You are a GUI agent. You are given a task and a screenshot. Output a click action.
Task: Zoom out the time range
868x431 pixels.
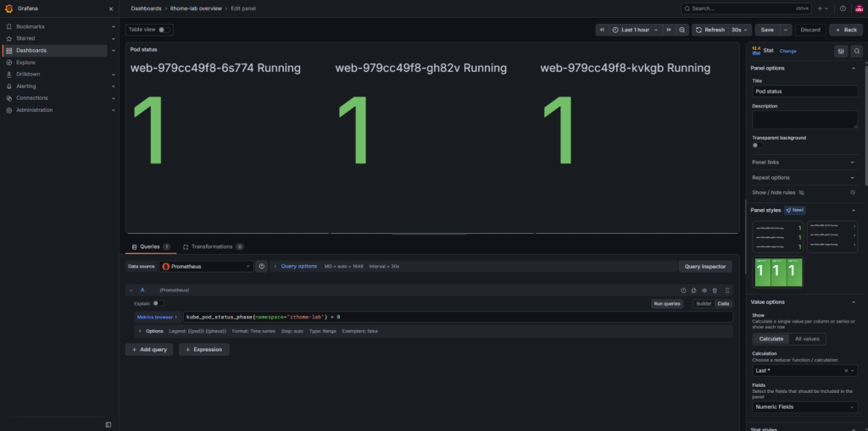(682, 30)
